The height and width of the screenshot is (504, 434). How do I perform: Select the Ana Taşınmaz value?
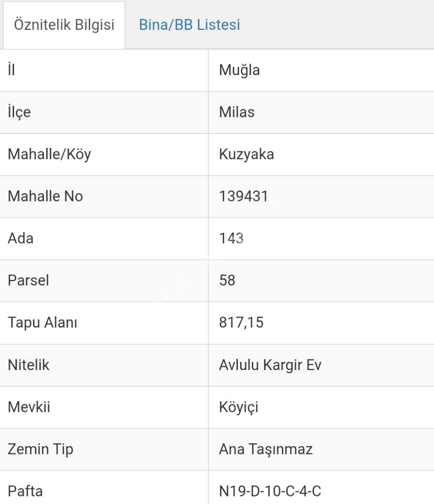tap(266, 449)
